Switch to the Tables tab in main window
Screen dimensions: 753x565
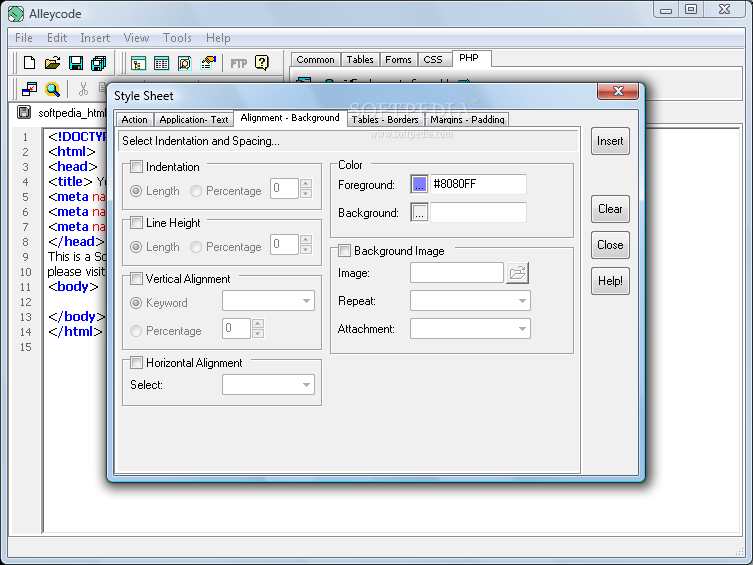(360, 60)
